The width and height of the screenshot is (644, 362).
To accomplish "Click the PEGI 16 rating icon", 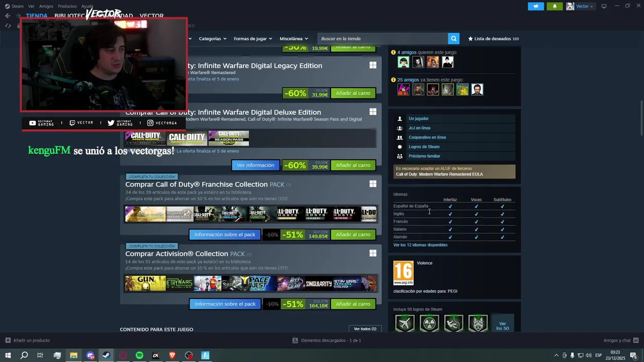I will pos(404,273).
